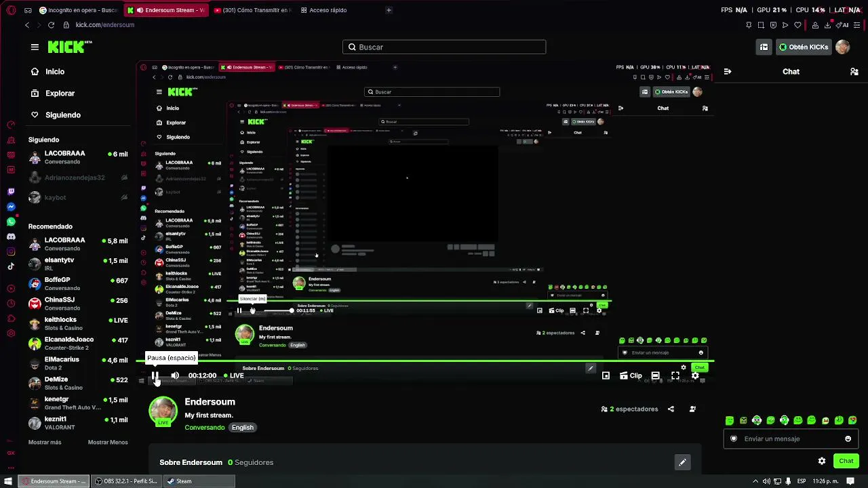Open Siguiendo page
This screenshot has width=868, height=488.
click(x=56, y=115)
